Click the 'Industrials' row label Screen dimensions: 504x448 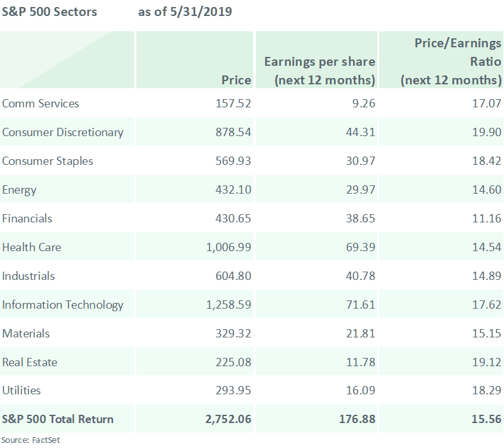(x=28, y=276)
